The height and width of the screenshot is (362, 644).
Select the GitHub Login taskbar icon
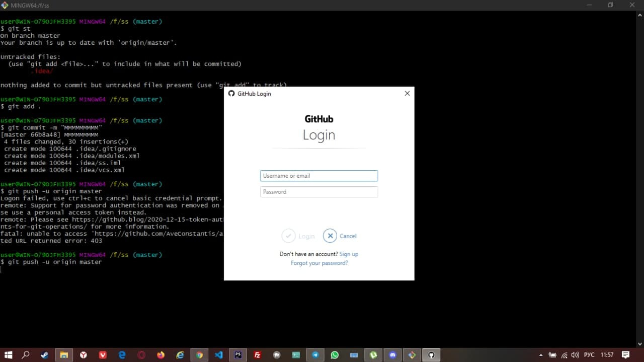click(x=431, y=355)
